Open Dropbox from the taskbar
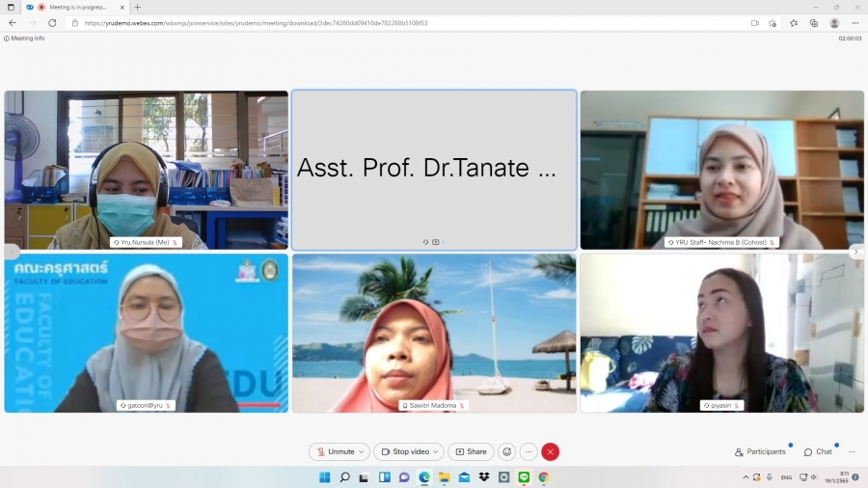868x488 pixels. [484, 477]
